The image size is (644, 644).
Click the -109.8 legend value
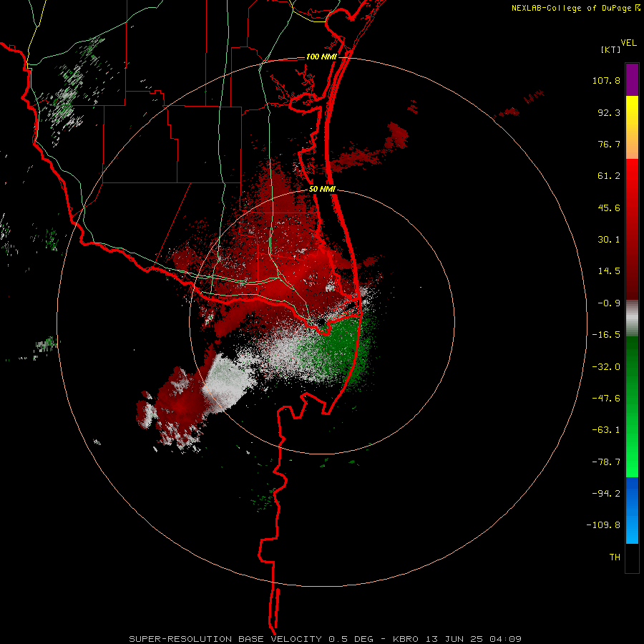coord(603,525)
